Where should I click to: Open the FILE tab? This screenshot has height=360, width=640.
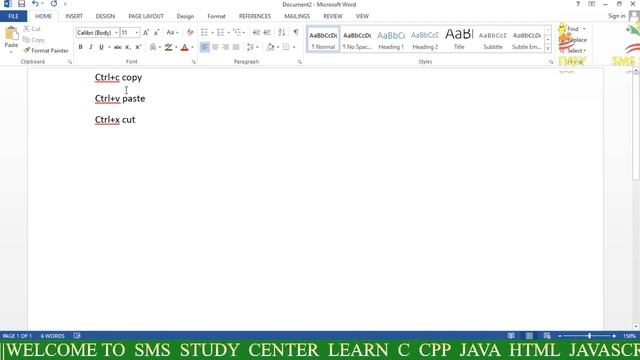pos(13,16)
